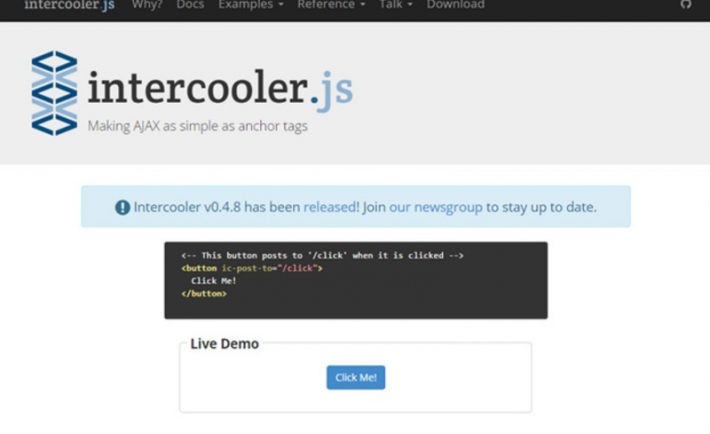Viewport: 710px width, 434px height.
Task: Click the blue 'Click Me!' button
Action: pos(356,377)
